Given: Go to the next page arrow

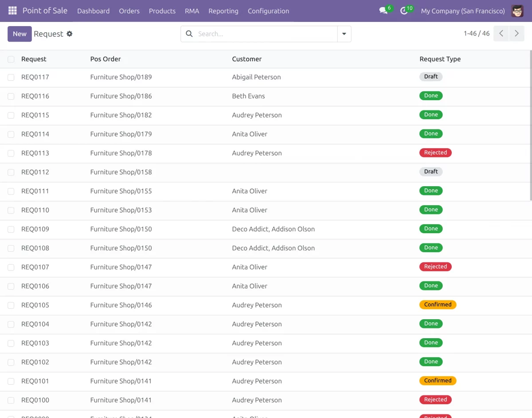Looking at the screenshot, I should click(516, 34).
